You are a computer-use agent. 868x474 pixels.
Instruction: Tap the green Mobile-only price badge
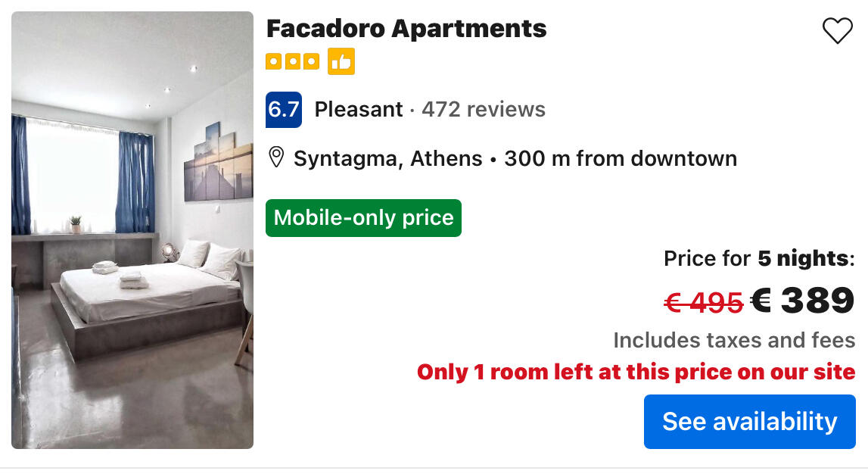coord(363,218)
